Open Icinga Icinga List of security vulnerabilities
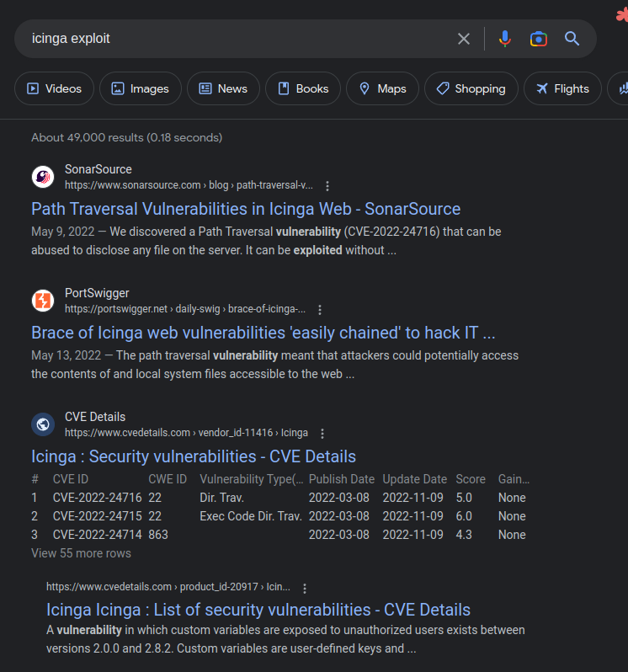Viewport: 628px width, 672px height. (258, 610)
